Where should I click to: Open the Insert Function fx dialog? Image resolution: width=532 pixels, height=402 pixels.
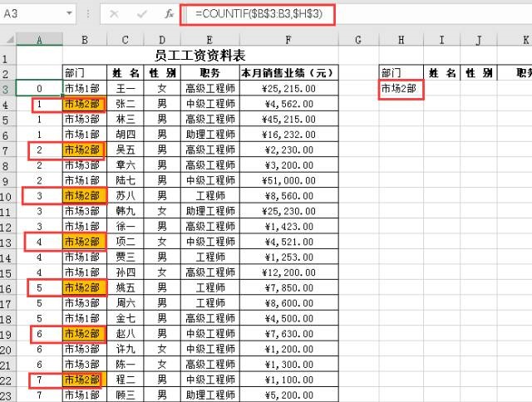170,14
